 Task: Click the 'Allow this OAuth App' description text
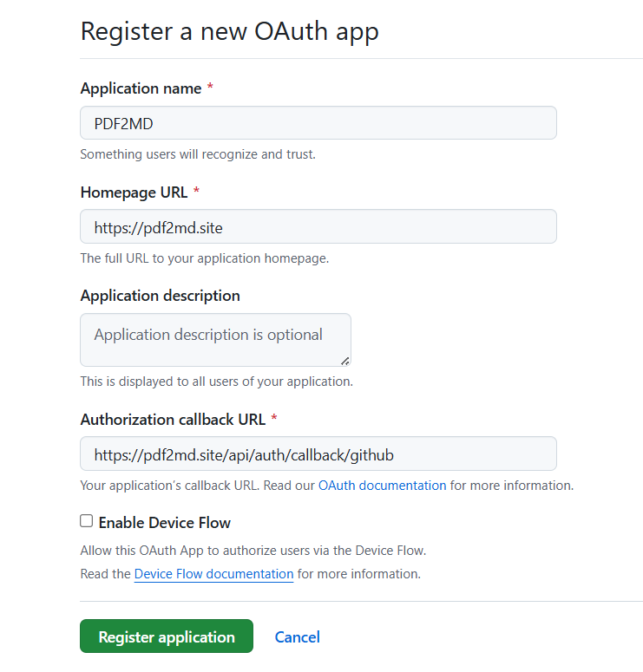click(x=253, y=551)
